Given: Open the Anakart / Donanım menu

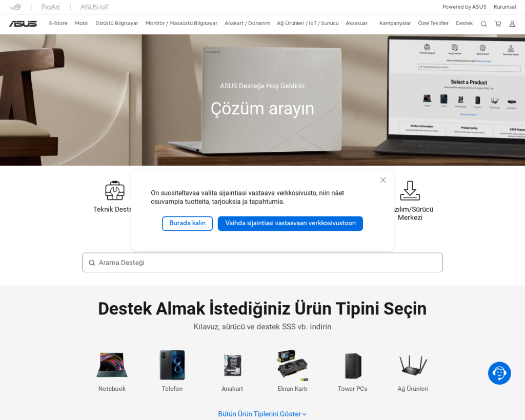Looking at the screenshot, I should pos(247,24).
